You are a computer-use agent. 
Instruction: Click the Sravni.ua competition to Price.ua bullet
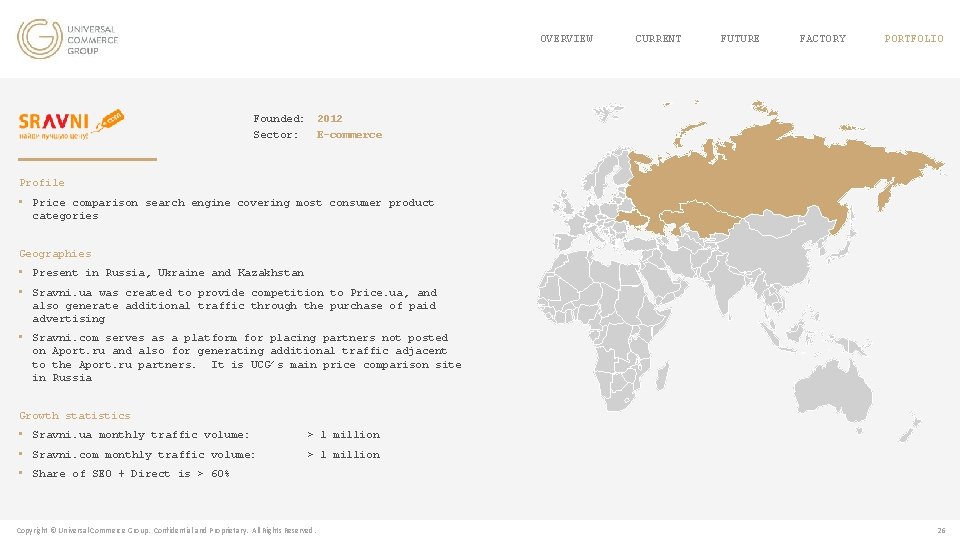[x=234, y=306]
